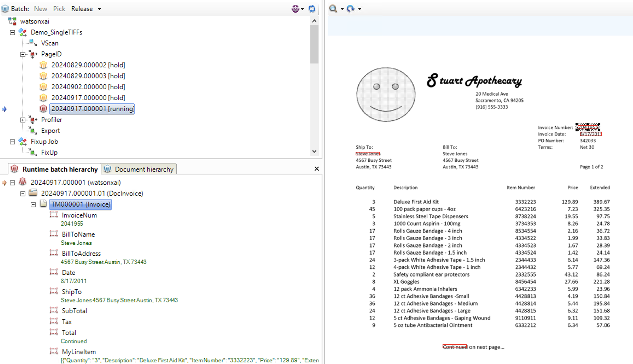
Task: Click batch icon for 20240902.000000 [hold]
Action: click(x=43, y=87)
